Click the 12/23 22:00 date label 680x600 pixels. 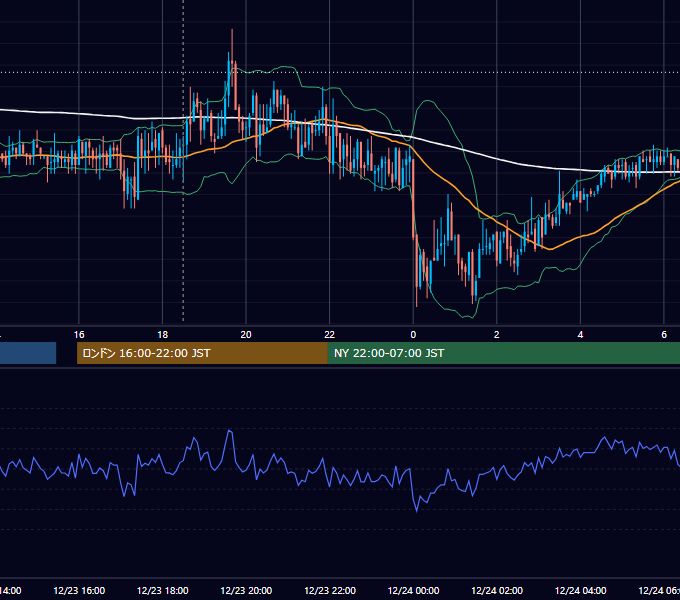click(x=330, y=591)
